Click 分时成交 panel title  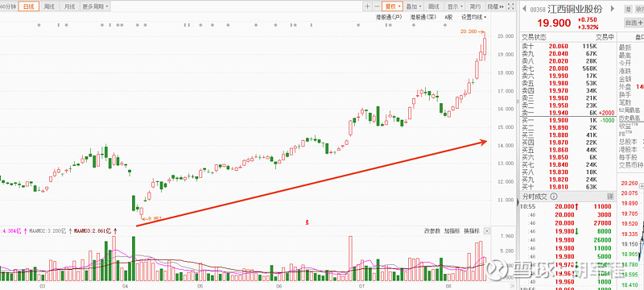(x=535, y=197)
